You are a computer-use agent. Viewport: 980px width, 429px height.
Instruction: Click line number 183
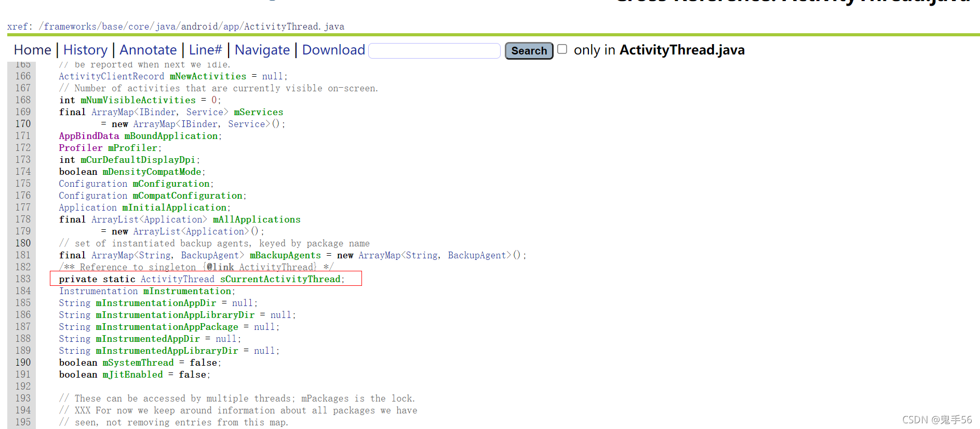[x=23, y=279]
